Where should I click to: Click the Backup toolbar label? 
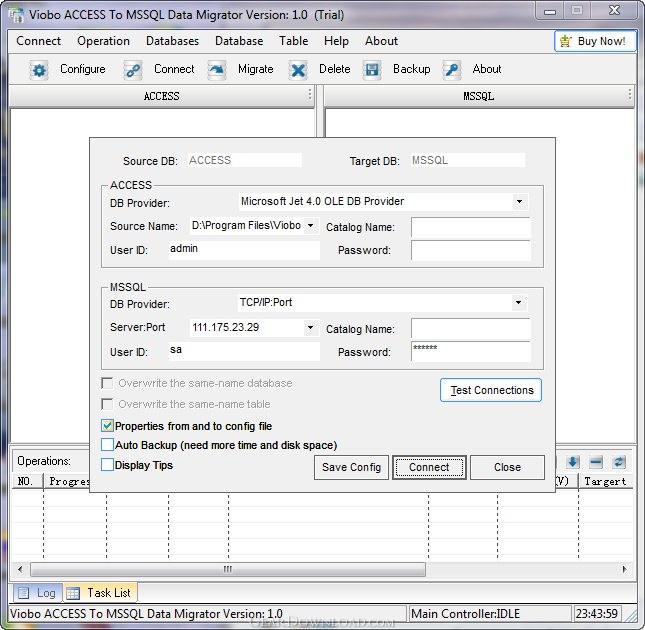(411, 69)
